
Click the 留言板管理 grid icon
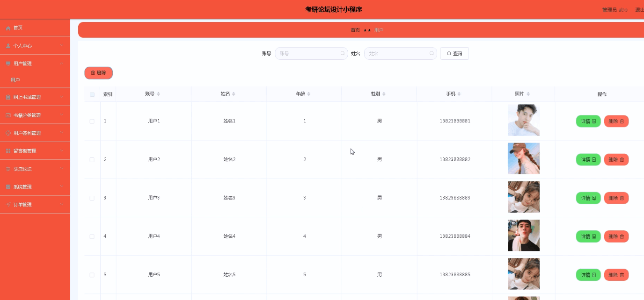(7, 150)
